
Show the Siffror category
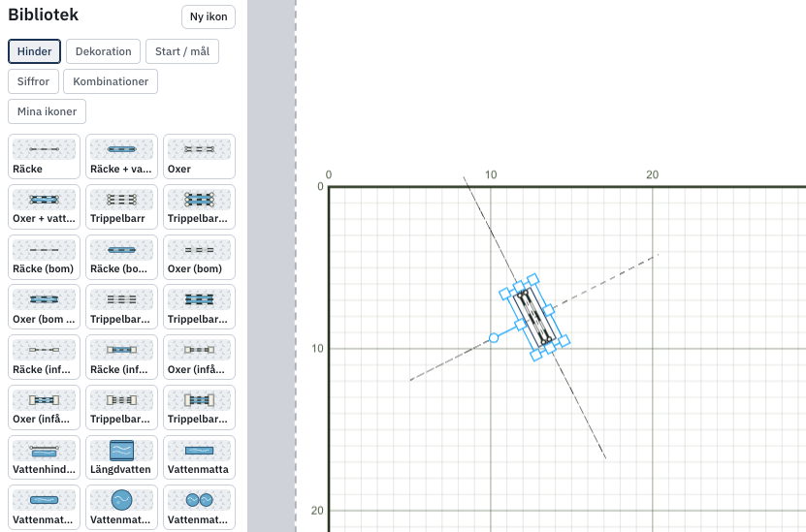(33, 81)
